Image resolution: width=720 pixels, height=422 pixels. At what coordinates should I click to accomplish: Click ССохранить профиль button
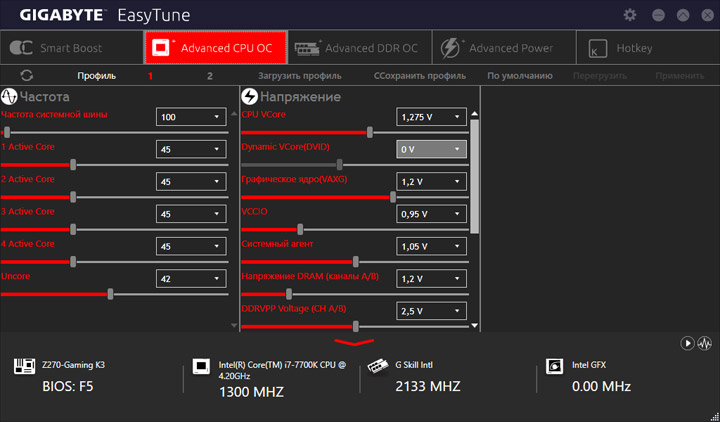(420, 76)
